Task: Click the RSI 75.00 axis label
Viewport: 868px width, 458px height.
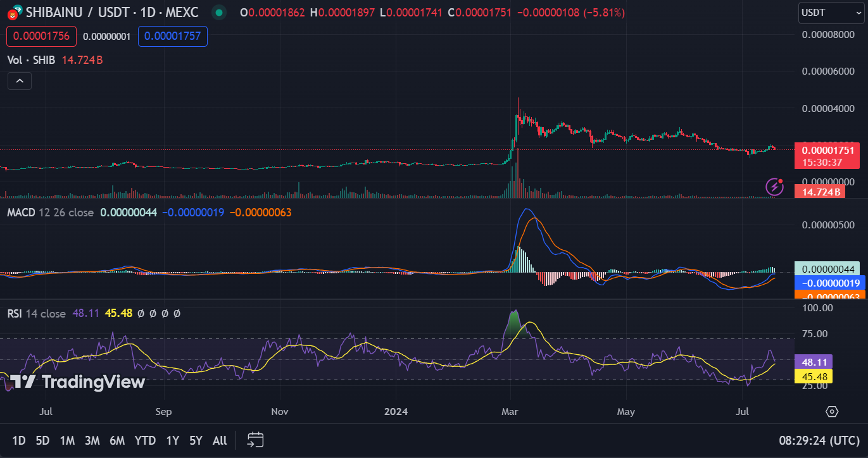Action: (816, 333)
